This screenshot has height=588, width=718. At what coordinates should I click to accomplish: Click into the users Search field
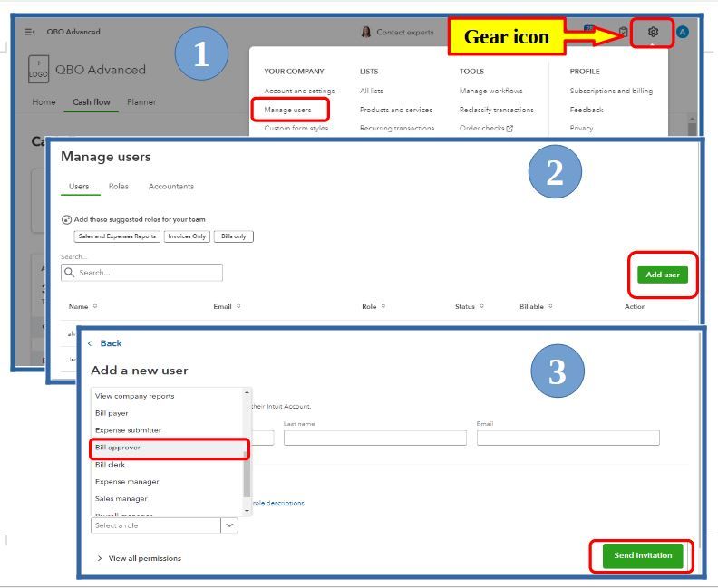tap(141, 273)
